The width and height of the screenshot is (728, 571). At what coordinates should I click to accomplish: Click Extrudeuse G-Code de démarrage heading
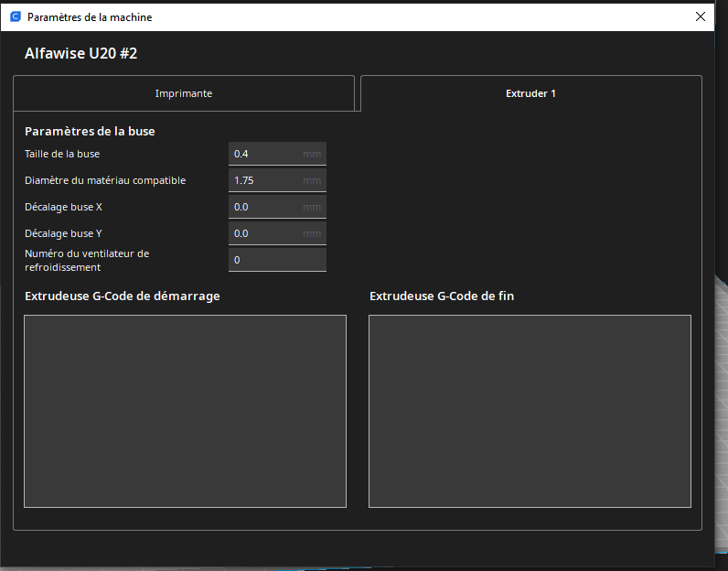point(123,296)
